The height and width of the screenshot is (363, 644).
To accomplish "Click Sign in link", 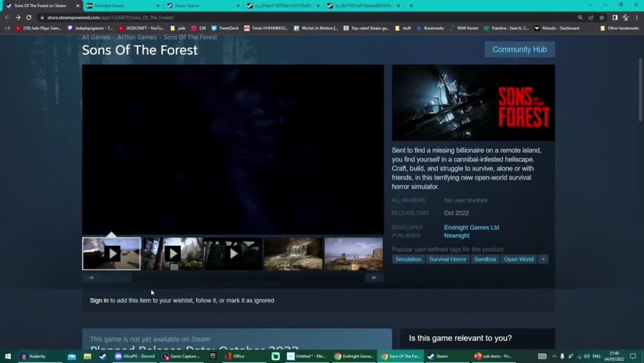I will click(99, 300).
